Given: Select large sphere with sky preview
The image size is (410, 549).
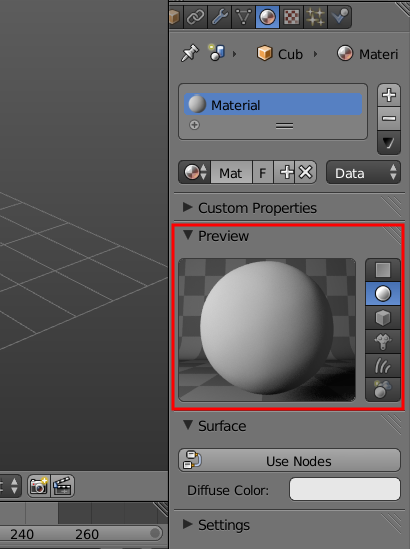Looking at the screenshot, I should click(383, 390).
